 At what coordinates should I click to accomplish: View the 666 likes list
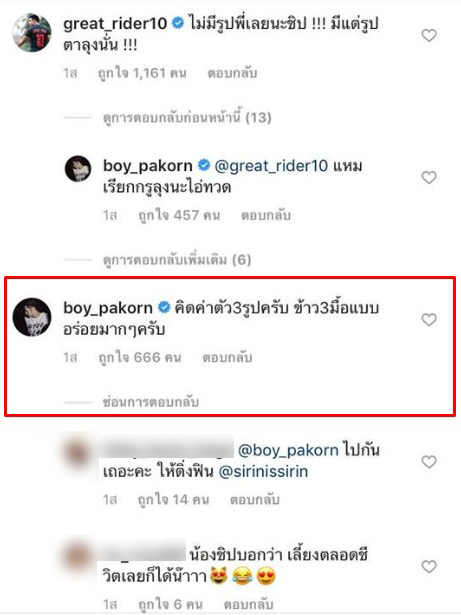[x=140, y=358]
